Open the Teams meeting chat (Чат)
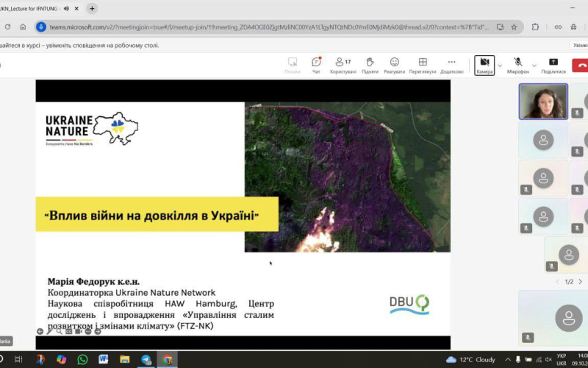588x368 pixels. tap(316, 65)
